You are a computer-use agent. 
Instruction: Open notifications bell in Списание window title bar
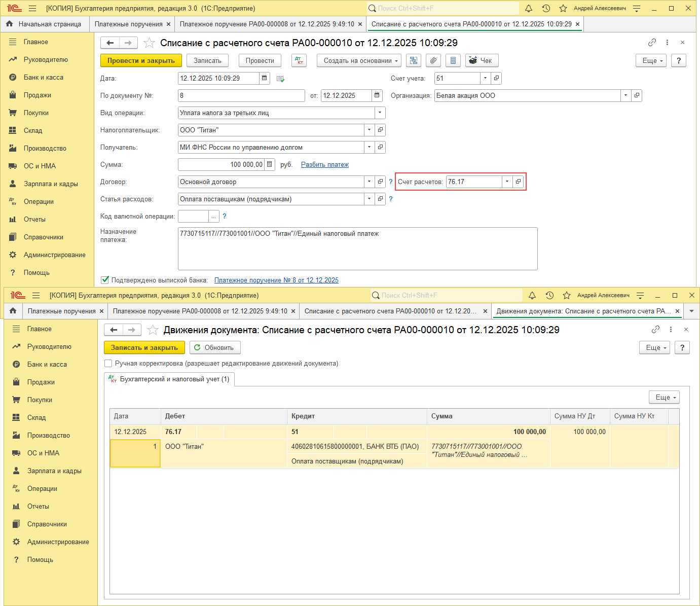(529, 8)
